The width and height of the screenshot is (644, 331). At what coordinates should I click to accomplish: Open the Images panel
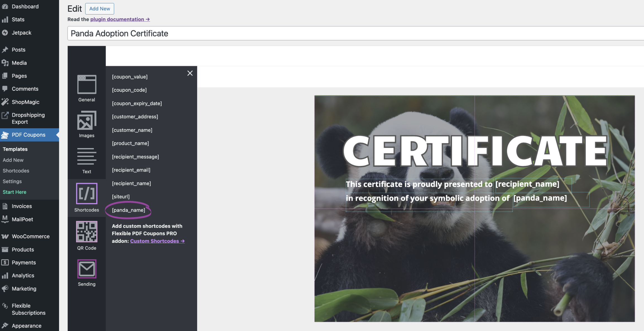click(x=86, y=125)
